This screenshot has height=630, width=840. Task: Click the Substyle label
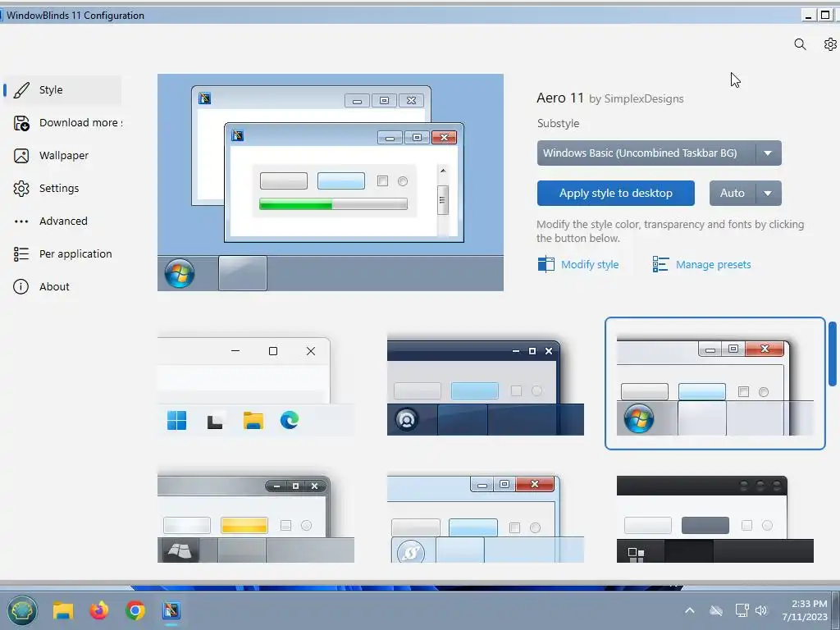[x=558, y=123]
